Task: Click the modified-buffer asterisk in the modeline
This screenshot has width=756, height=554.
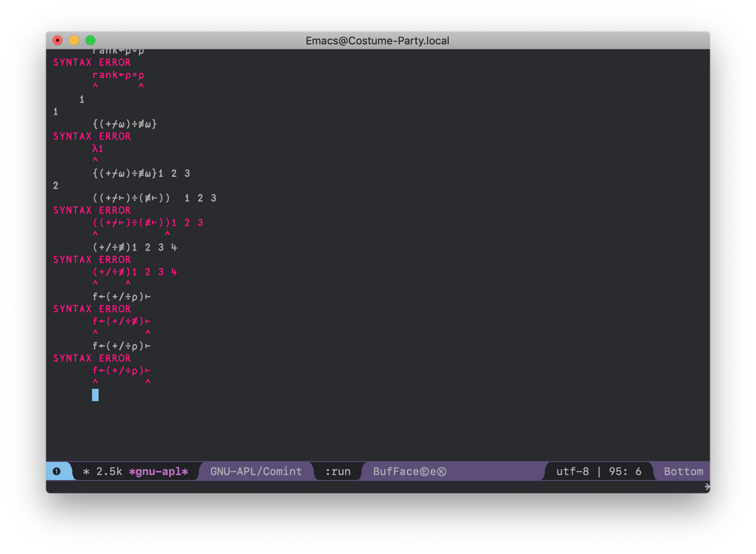Action: pos(86,472)
